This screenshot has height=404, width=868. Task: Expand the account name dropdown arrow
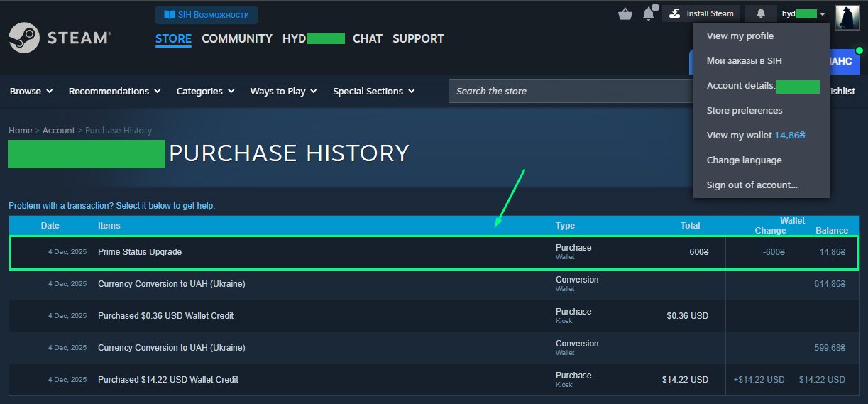coord(822,14)
